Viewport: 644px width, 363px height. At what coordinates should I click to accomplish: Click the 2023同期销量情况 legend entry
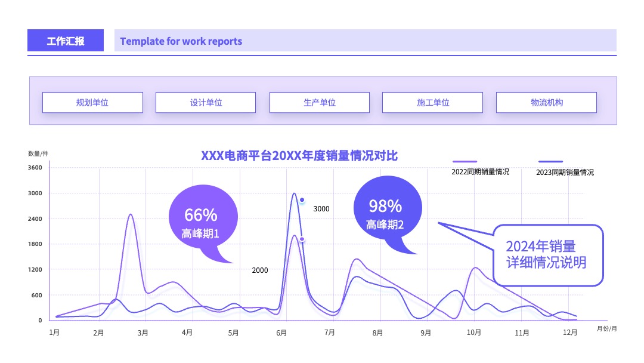[x=565, y=173]
